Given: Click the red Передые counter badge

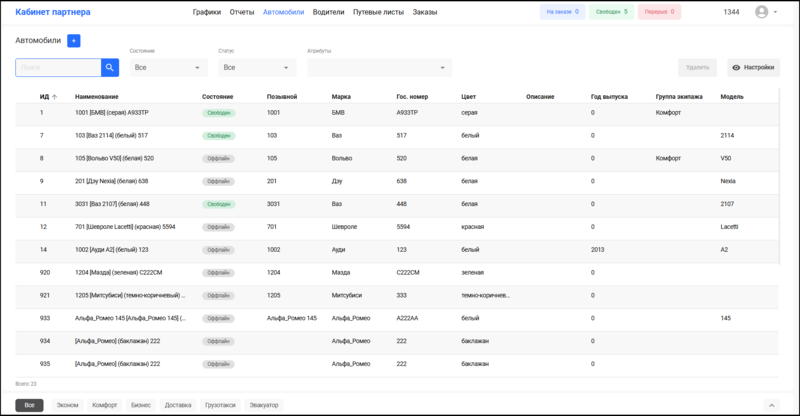Looking at the screenshot, I should tap(658, 12).
